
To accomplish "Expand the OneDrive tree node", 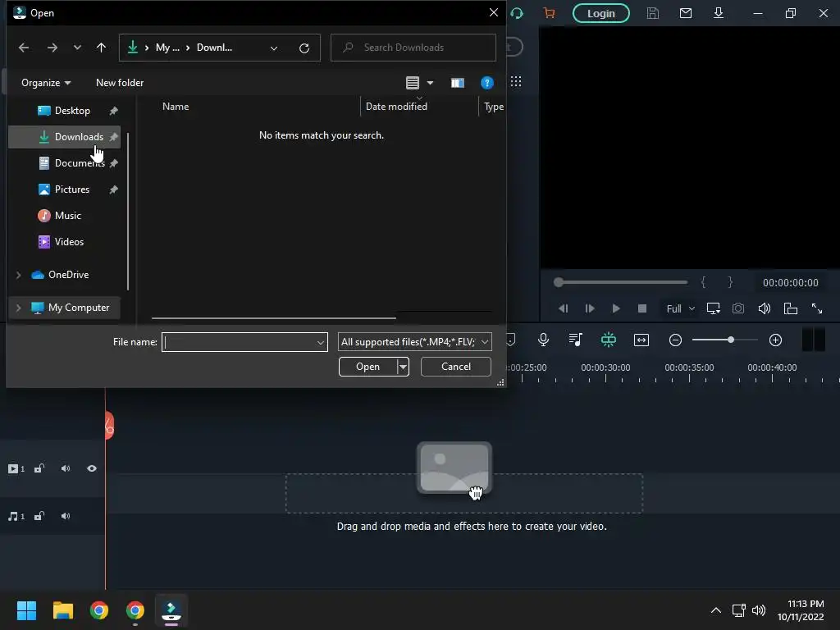I will [x=19, y=275].
